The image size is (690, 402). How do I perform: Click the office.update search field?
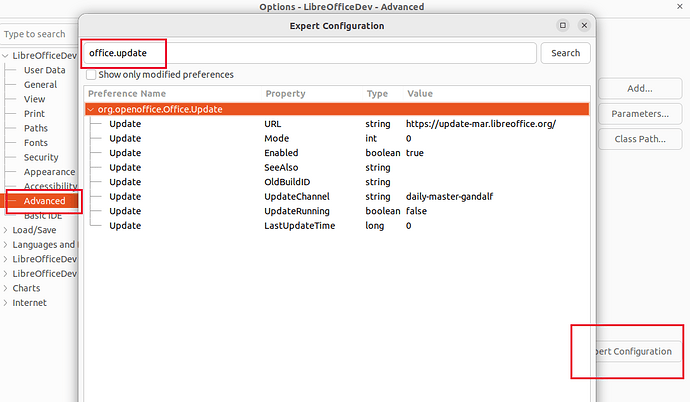308,53
